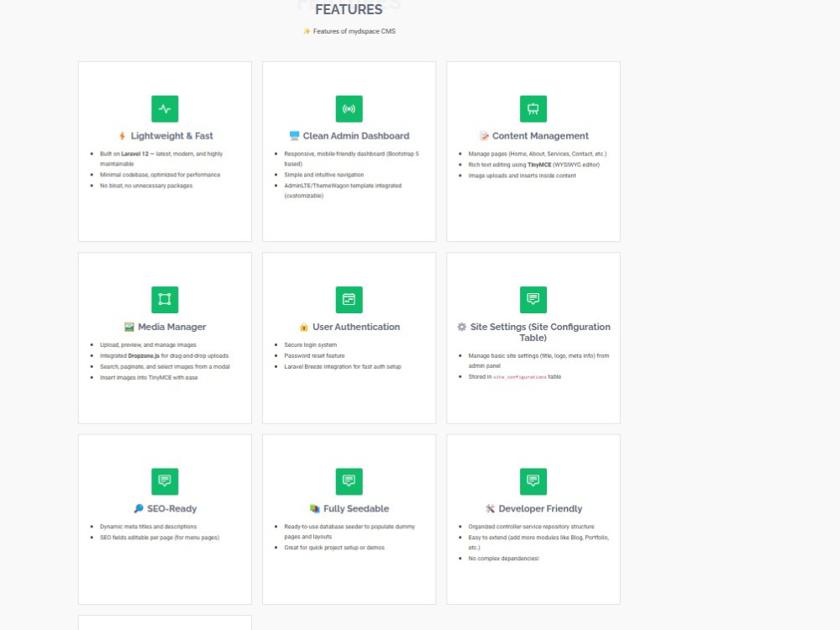This screenshot has height=630, width=840.
Task: Click 'Laravel Breeze integration for fast auth setup'
Action: (343, 366)
